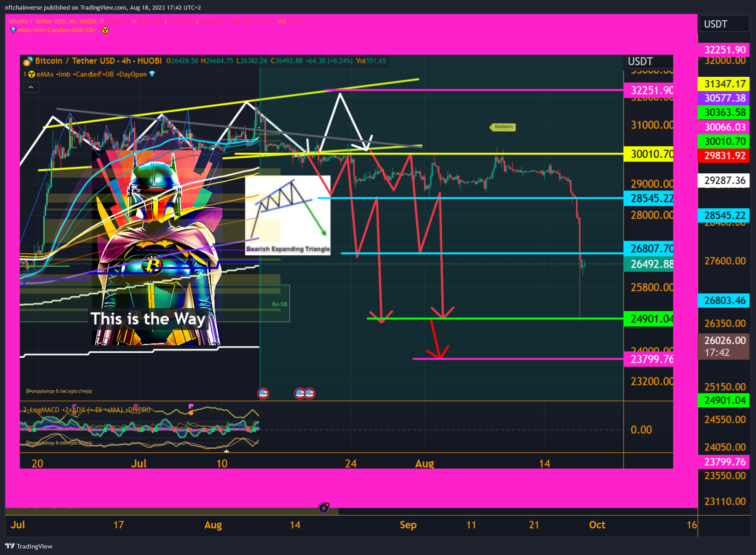This screenshot has width=756, height=555.
Task: Click the 24 date on the inner time axis
Action: click(351, 463)
